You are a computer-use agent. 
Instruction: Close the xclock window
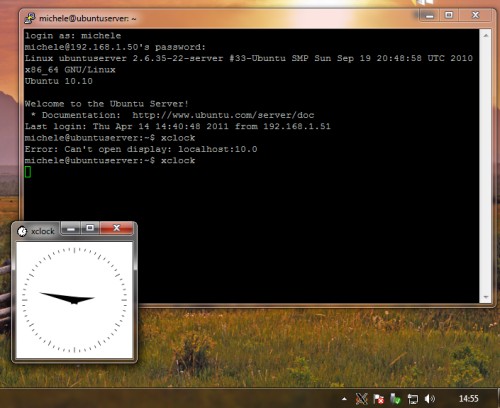(117, 228)
